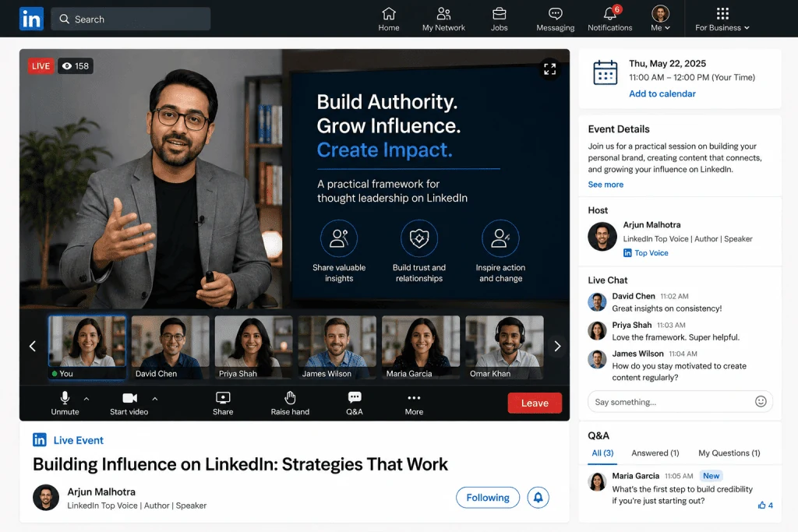Open David Chen's chat avatar
798x532 pixels.
click(x=597, y=302)
